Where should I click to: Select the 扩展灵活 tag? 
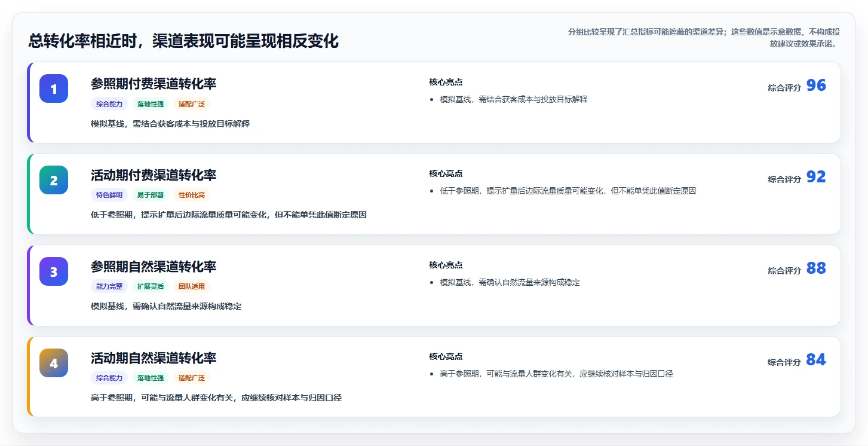tap(151, 286)
